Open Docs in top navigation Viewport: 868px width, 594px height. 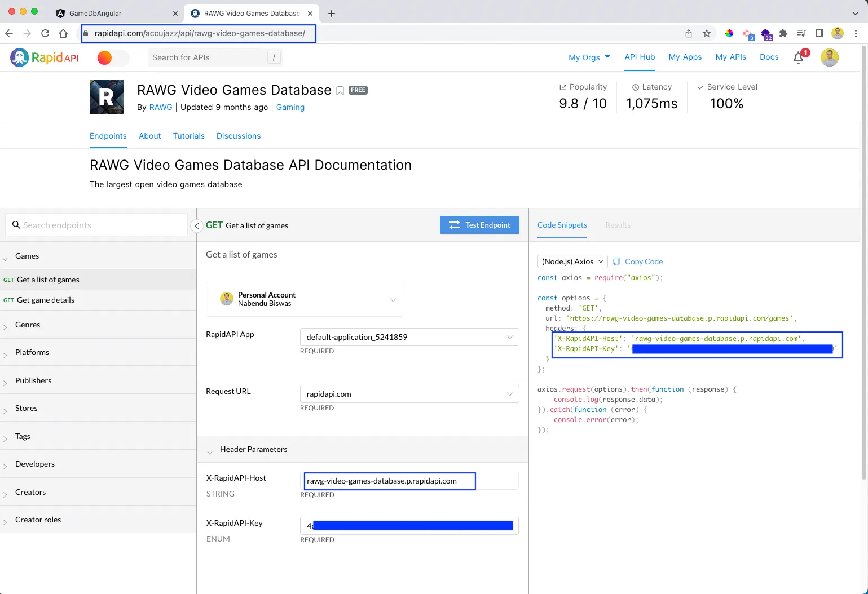tap(769, 57)
